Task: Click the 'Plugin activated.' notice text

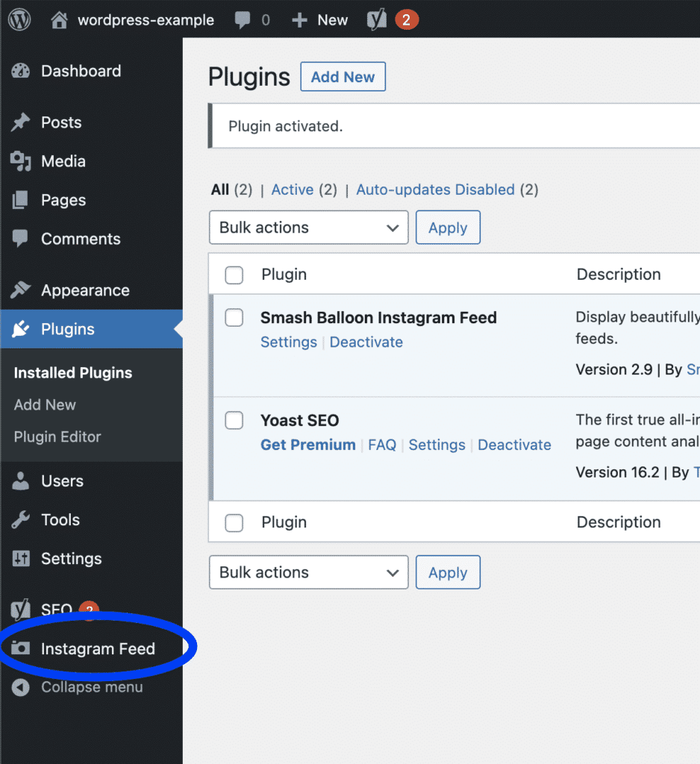Action: (x=286, y=126)
